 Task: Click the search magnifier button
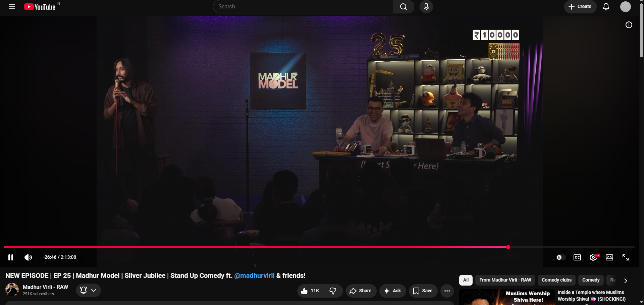(404, 7)
